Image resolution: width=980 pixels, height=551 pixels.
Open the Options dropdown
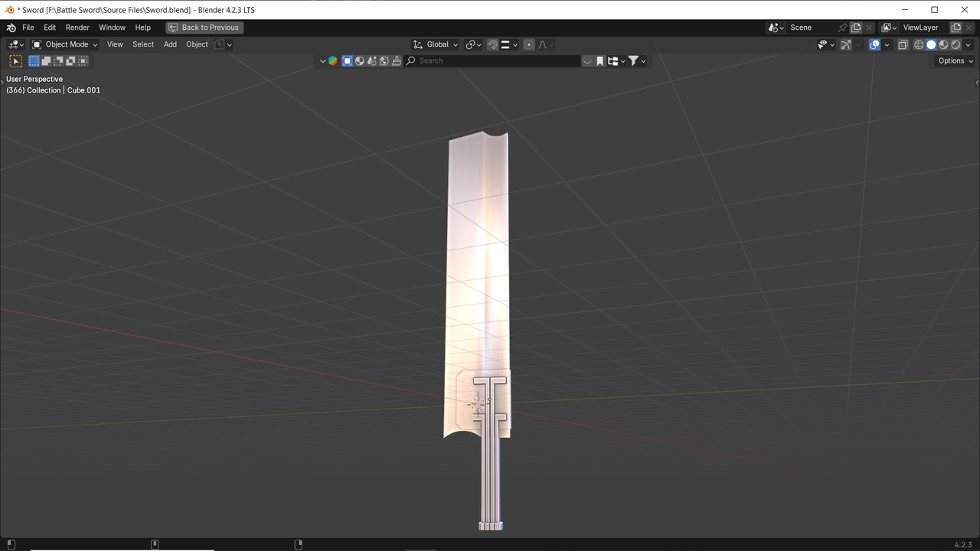tap(955, 61)
